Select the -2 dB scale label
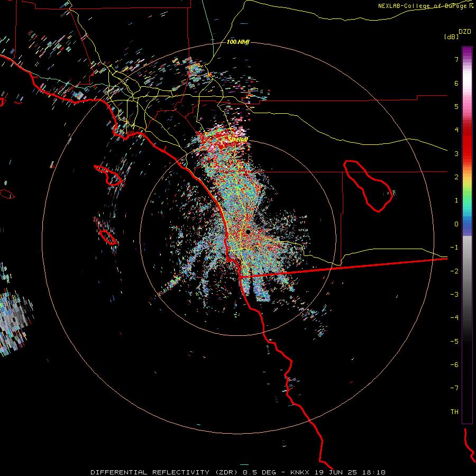 click(454, 271)
